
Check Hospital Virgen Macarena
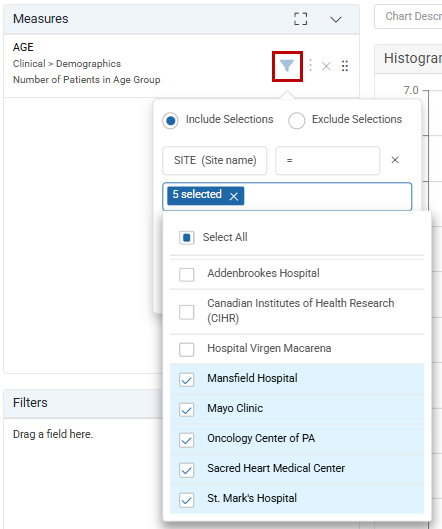[187, 349]
